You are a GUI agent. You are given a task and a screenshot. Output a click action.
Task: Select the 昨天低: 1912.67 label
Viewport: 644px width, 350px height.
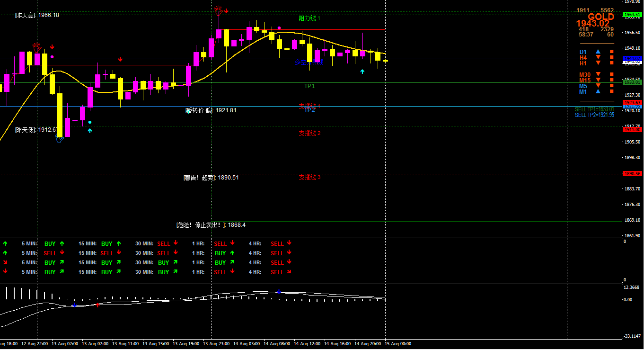point(36,129)
